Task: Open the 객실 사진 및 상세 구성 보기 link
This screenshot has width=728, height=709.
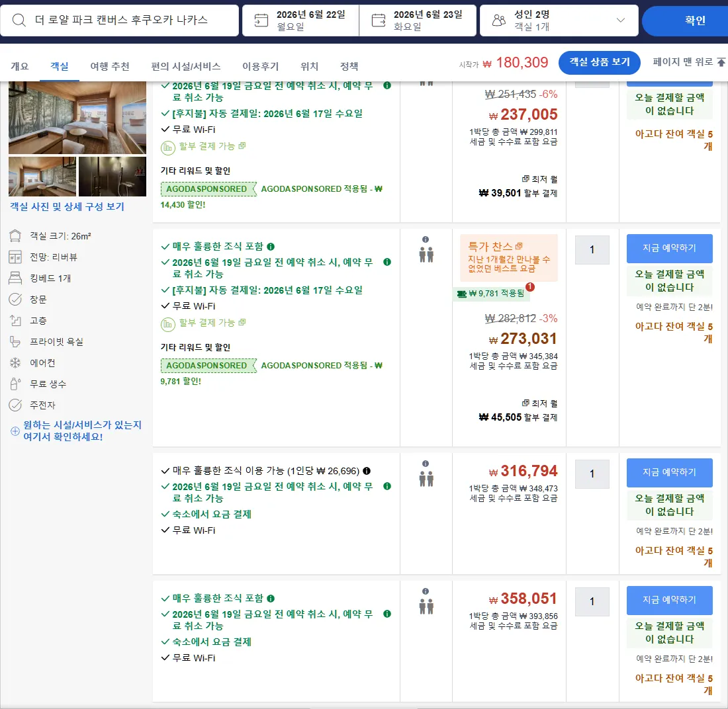Action: point(68,206)
